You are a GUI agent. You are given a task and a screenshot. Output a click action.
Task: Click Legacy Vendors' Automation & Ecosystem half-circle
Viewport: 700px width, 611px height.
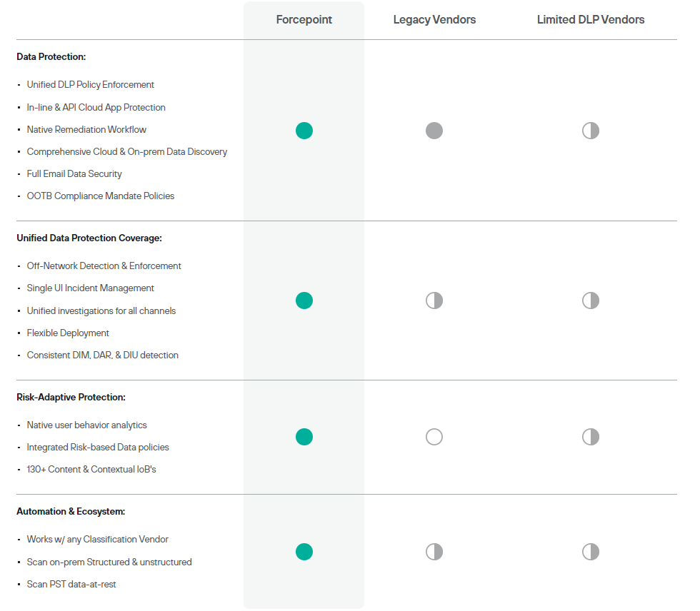[434, 552]
